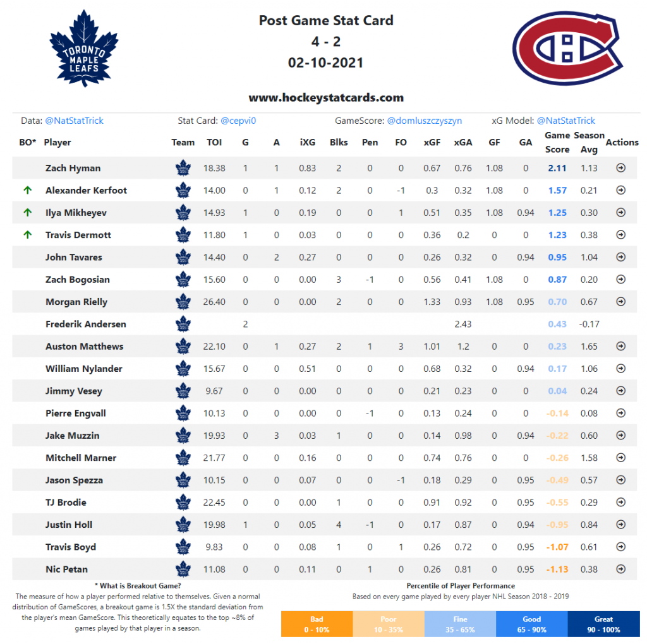Select the William Nylander player name
Image resolution: width=647 pixels, height=644 pixels.
click(x=84, y=369)
